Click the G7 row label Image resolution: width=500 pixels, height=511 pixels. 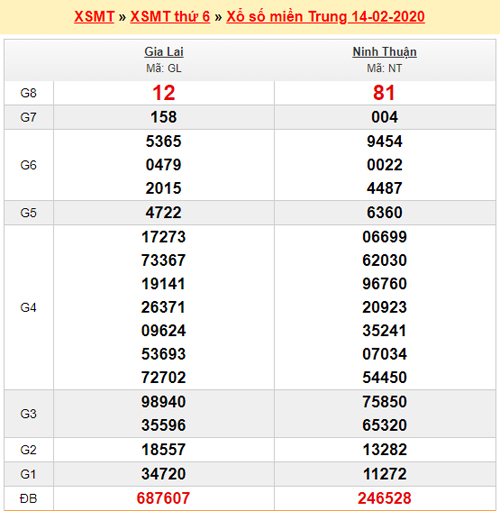[28, 117]
